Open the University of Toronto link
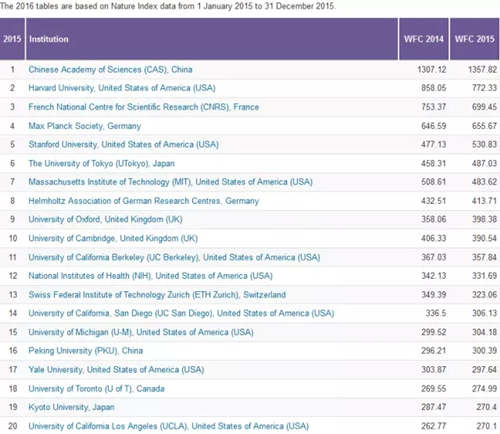Image resolution: width=500 pixels, height=434 pixels. pos(96,389)
